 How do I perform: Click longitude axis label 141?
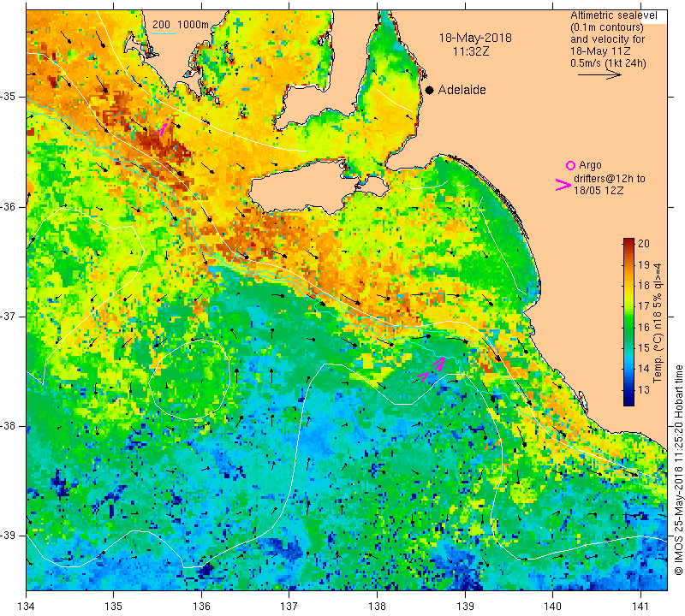(640, 607)
